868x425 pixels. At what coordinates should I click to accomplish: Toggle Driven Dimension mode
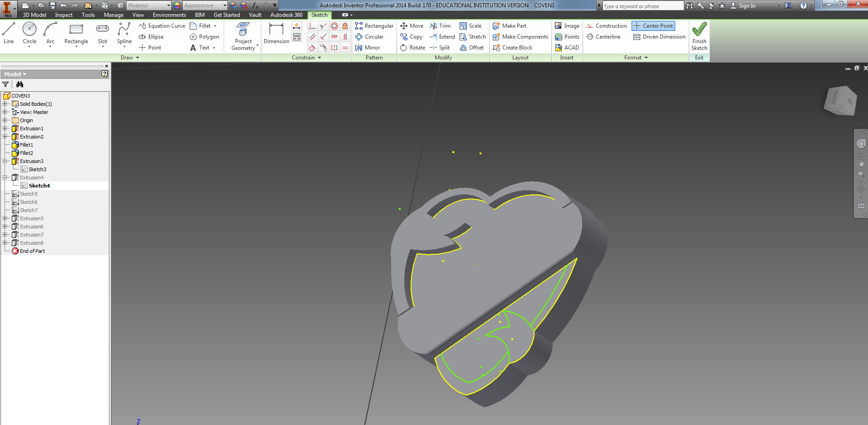[x=659, y=37]
